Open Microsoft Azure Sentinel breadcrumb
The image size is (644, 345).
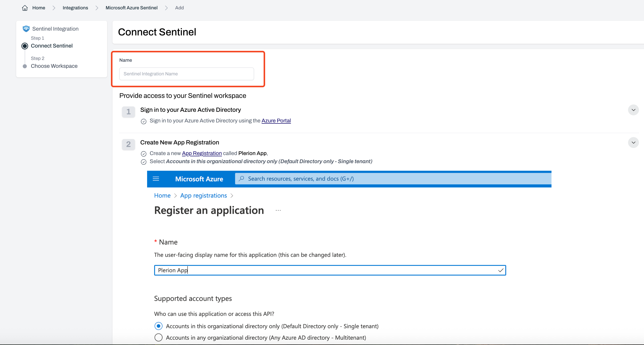coord(131,8)
